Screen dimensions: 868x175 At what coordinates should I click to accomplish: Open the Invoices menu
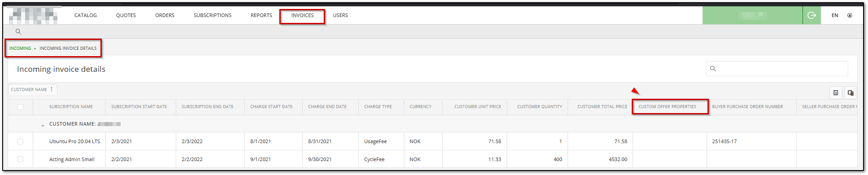pos(302,15)
